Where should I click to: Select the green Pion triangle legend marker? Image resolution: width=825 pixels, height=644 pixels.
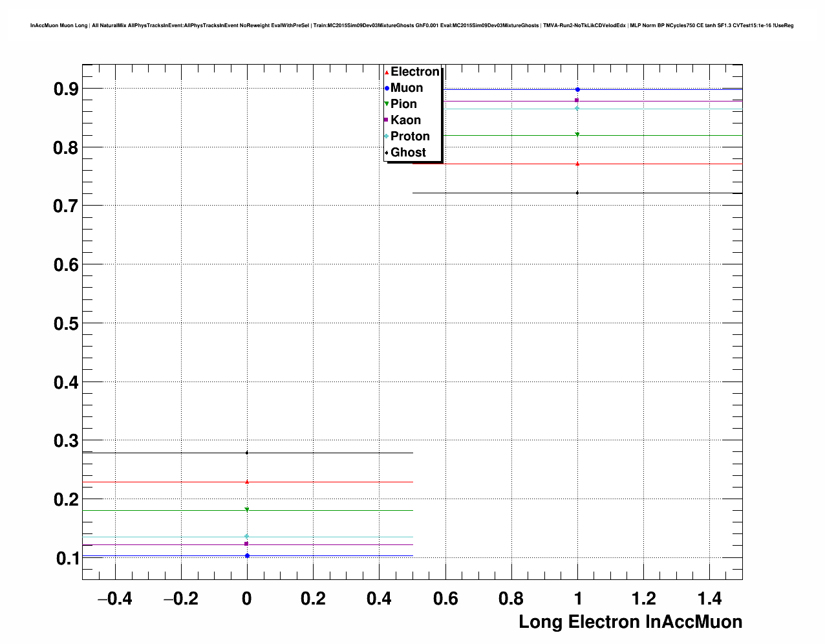click(x=387, y=104)
